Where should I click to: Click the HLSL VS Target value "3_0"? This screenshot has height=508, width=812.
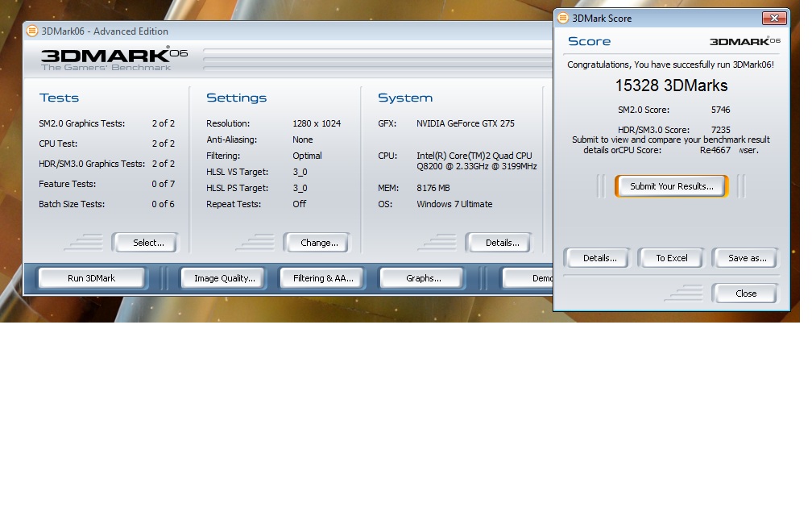(x=300, y=172)
